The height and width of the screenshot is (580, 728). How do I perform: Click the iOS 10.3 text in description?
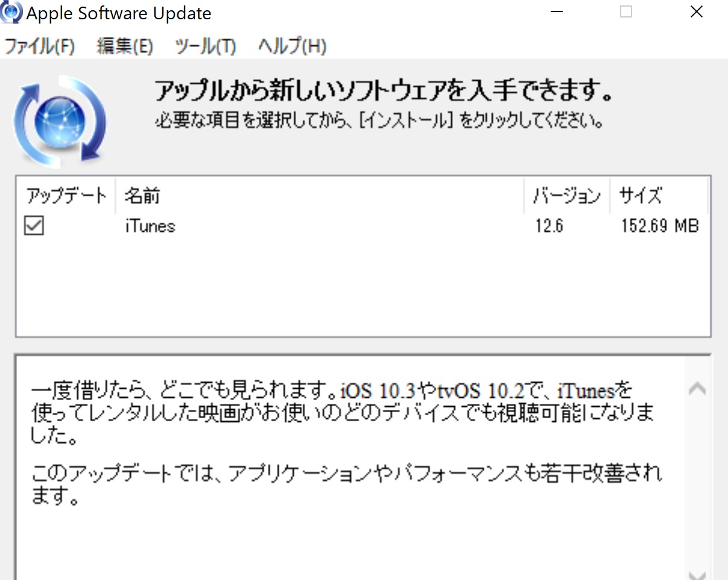click(378, 391)
